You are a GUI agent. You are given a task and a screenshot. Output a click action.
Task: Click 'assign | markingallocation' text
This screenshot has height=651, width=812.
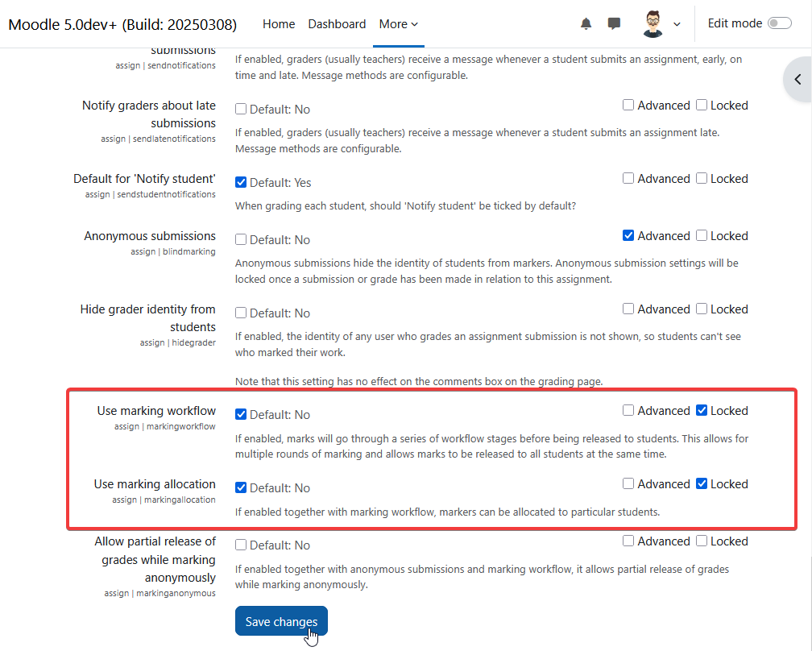pos(164,500)
